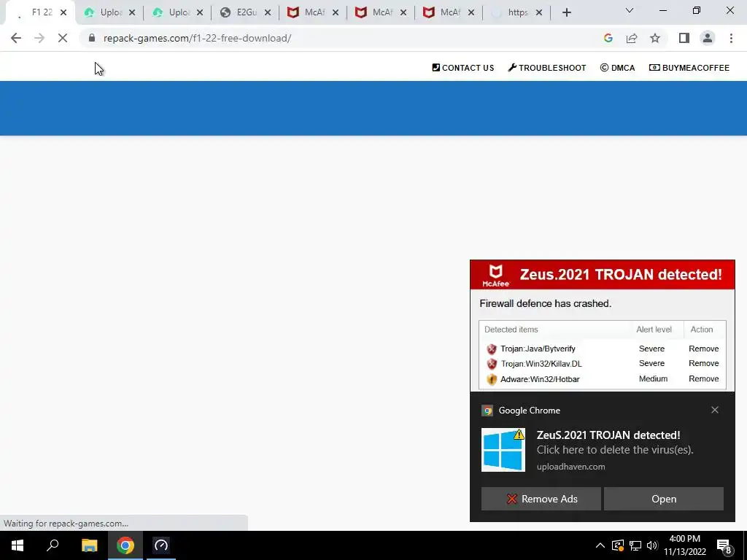This screenshot has height=560, width=747.
Task: Close the E2Gu tab
Action: pos(268,13)
